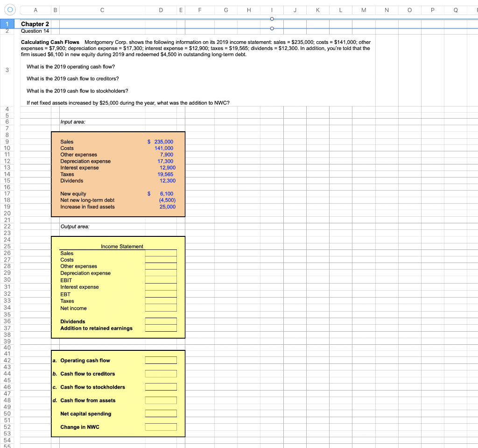Select the highlighted row header 1
This screenshot has width=478, height=448.
(7, 24)
